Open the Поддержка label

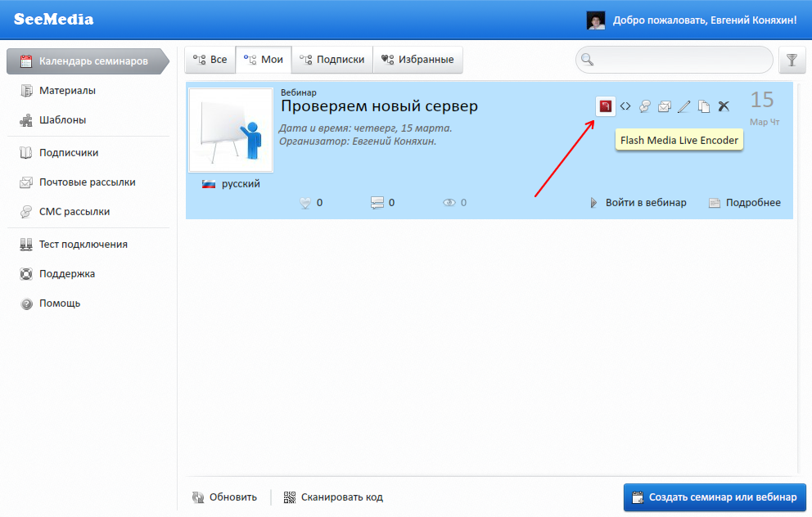pos(67,274)
